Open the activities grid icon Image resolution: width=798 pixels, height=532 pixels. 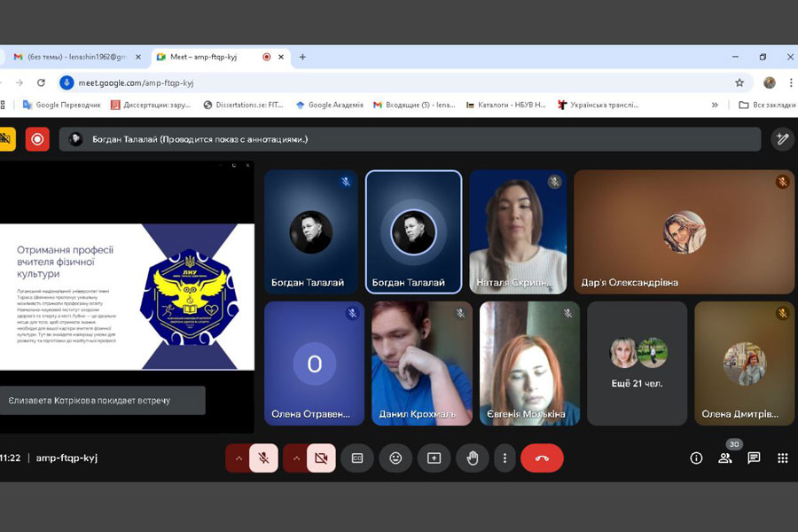[x=782, y=458]
